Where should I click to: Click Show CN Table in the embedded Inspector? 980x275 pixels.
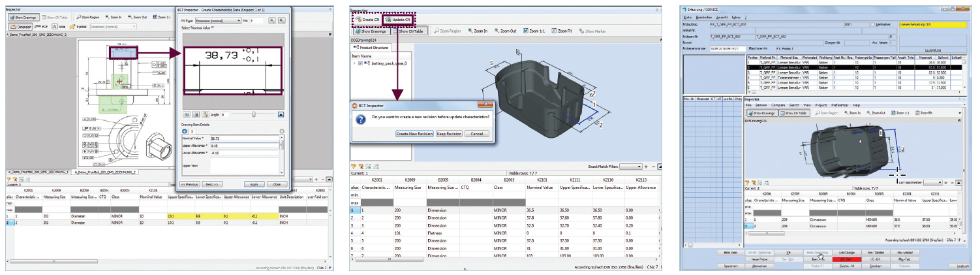[794, 113]
